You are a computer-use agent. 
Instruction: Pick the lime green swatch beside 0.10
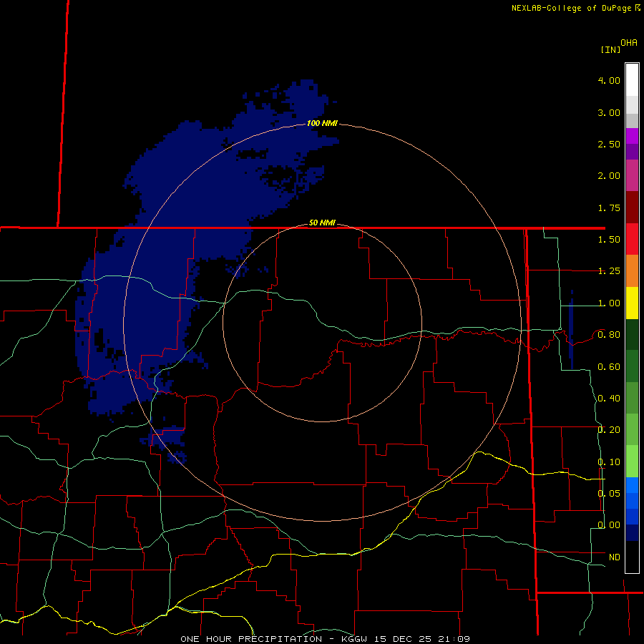[632, 462]
